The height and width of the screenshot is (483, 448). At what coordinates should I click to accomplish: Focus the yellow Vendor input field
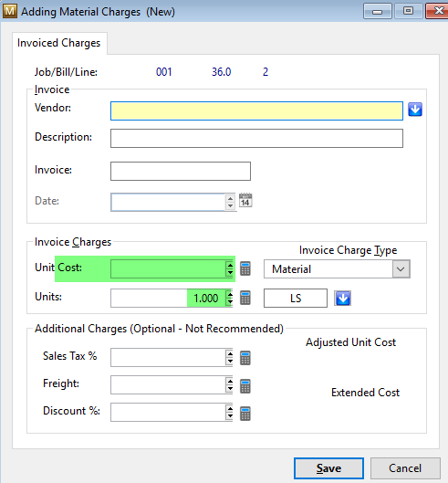pyautogui.click(x=256, y=110)
